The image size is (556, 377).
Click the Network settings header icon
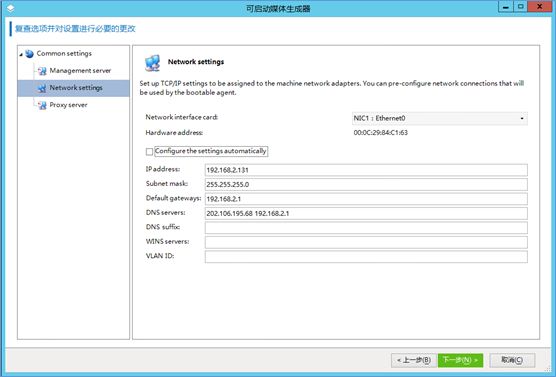(152, 63)
